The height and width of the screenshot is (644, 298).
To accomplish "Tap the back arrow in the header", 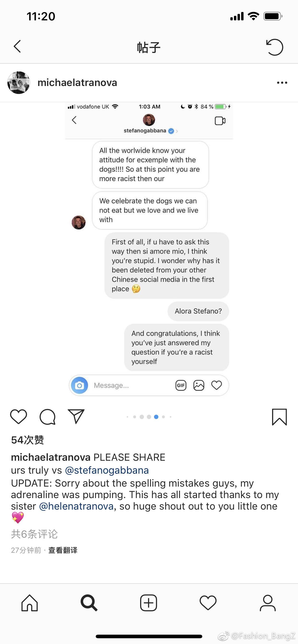I will click(x=17, y=46).
